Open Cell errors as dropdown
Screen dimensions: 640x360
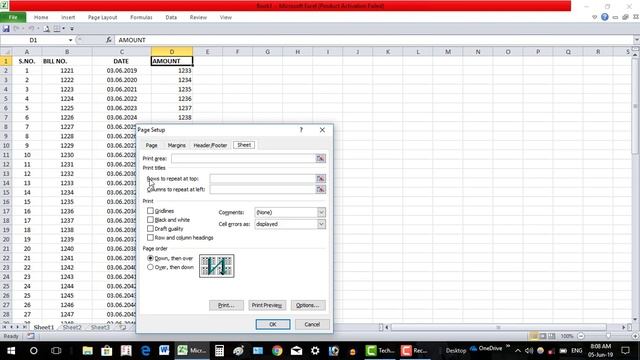coord(290,224)
